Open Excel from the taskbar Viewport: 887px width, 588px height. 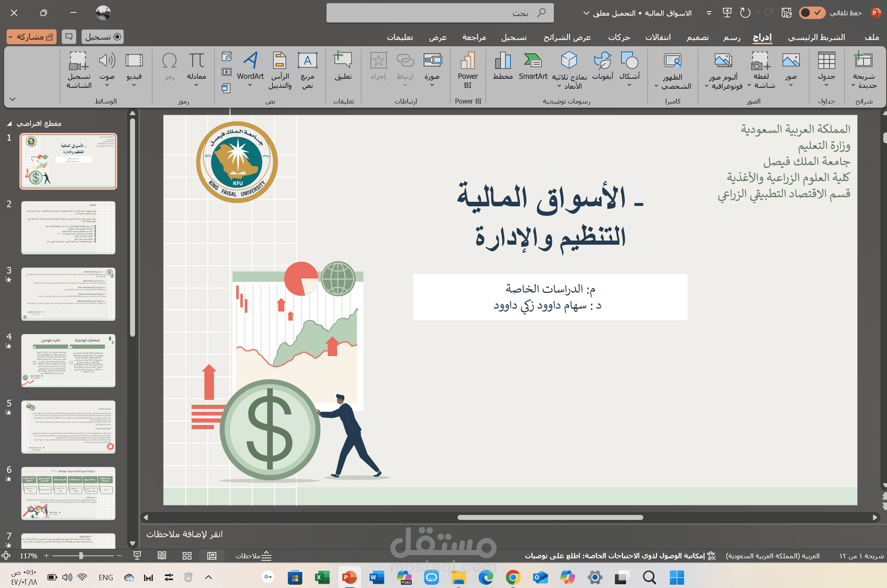coord(322,577)
